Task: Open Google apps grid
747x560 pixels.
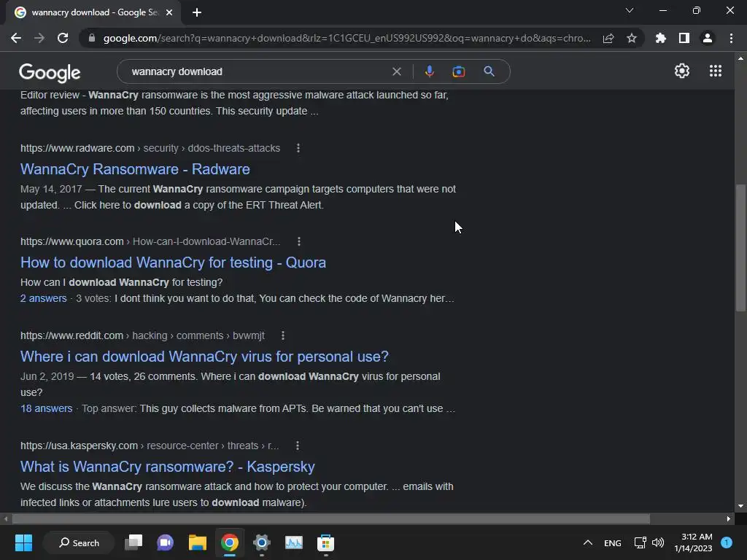Action: [715, 71]
